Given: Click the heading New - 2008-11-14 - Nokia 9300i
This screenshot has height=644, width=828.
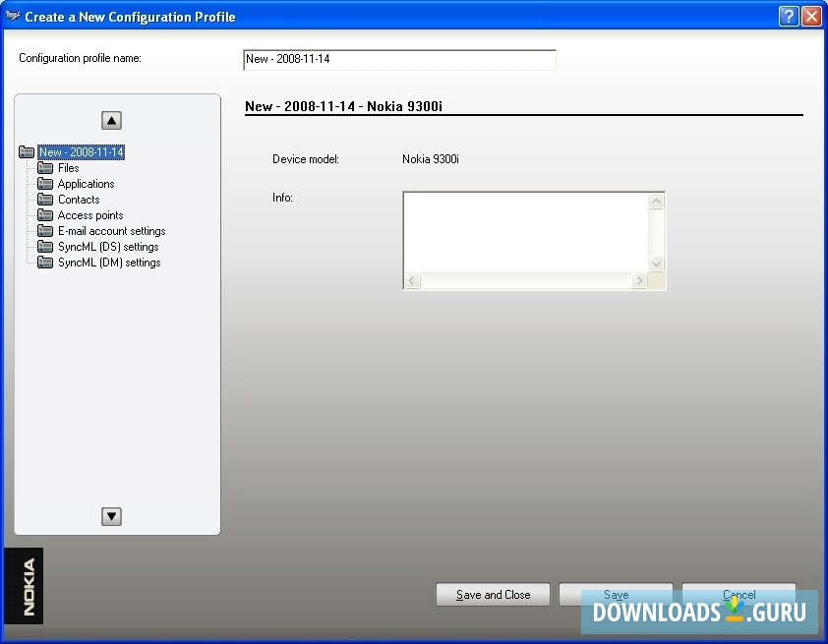Looking at the screenshot, I should click(344, 106).
